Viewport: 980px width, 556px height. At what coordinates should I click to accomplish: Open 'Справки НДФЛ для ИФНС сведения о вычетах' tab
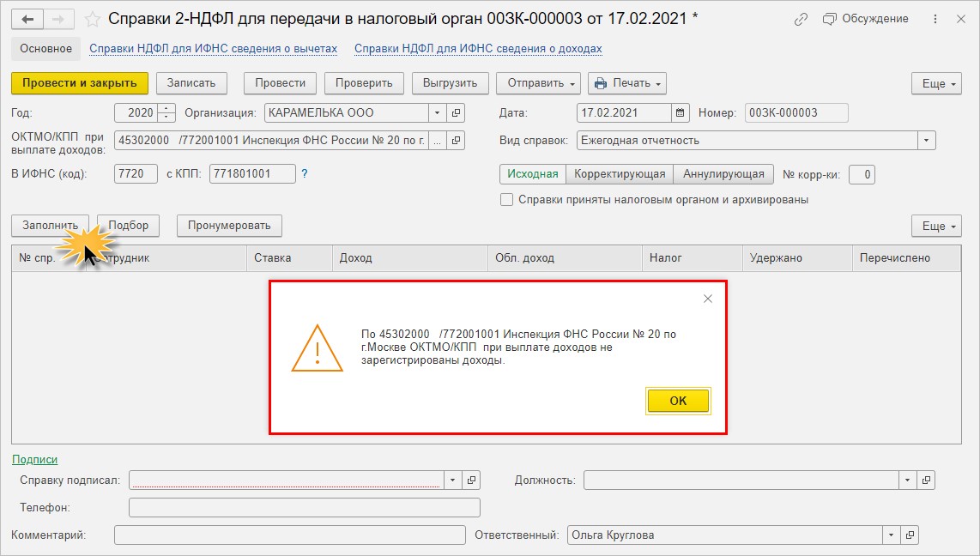(x=213, y=49)
